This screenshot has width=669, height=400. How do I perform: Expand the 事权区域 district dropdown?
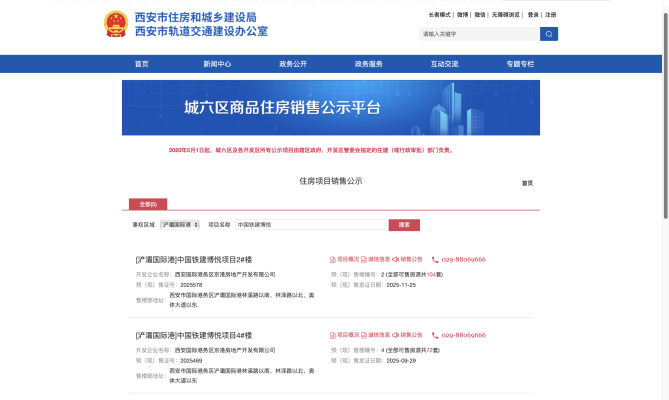click(180, 225)
